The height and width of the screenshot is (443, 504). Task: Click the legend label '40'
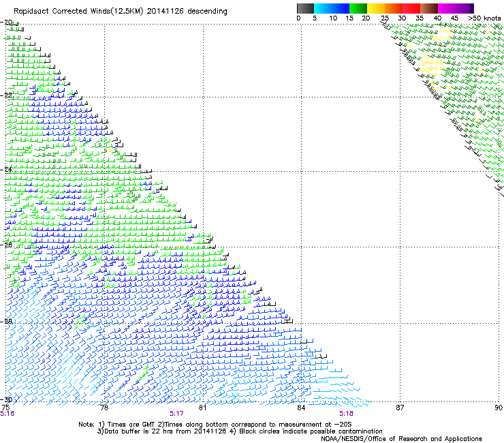tap(437, 18)
